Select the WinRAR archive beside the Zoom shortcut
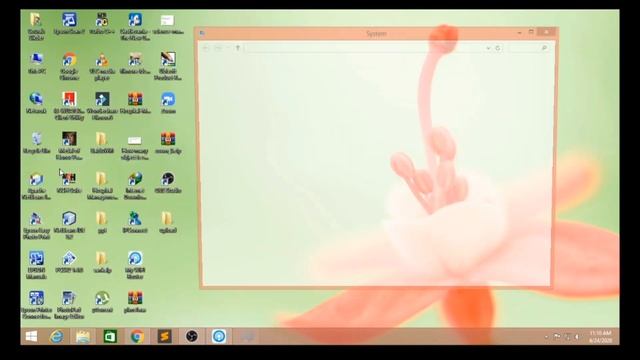This screenshot has width=640, height=360. [x=135, y=103]
